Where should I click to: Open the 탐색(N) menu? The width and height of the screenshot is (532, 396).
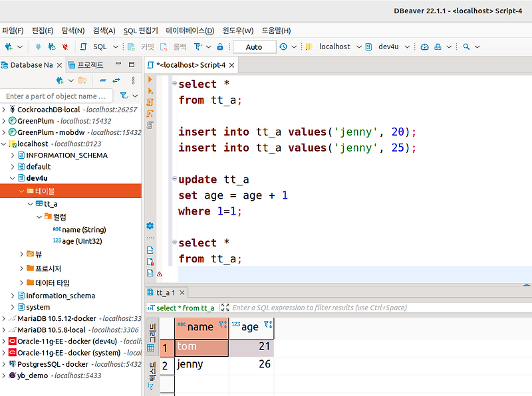pos(73,31)
